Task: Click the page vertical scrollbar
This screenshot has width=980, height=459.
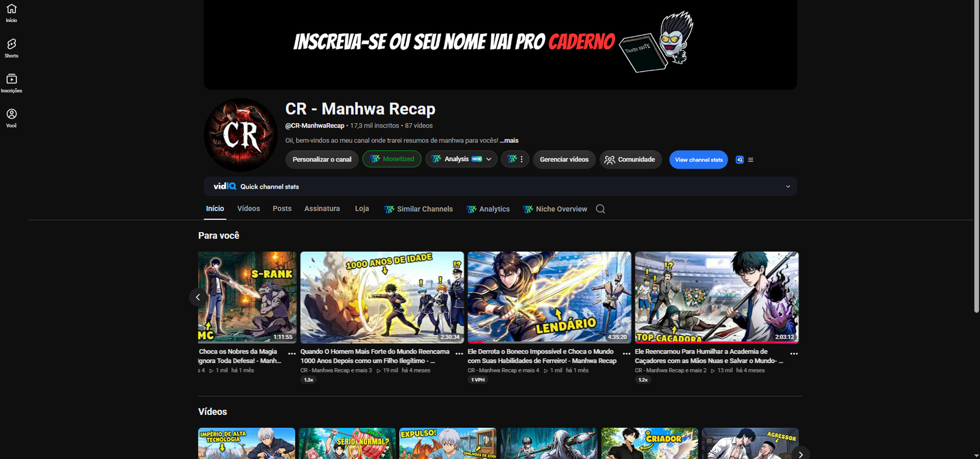Action: click(976, 156)
